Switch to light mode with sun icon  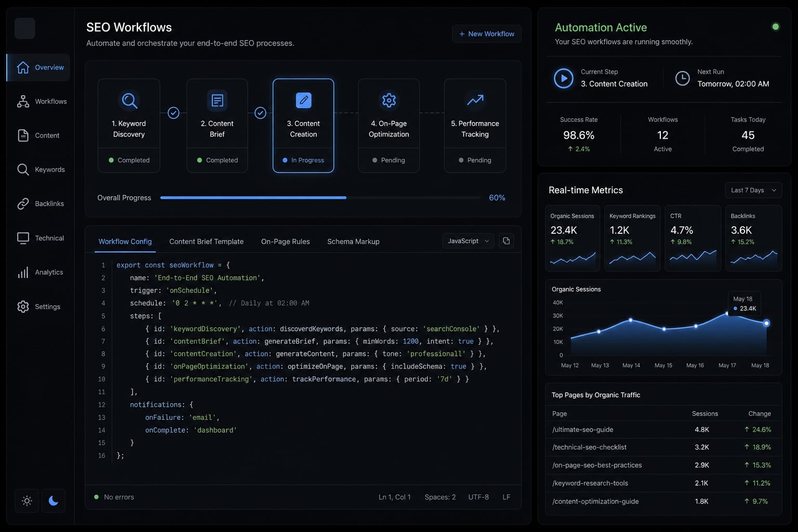click(x=26, y=501)
